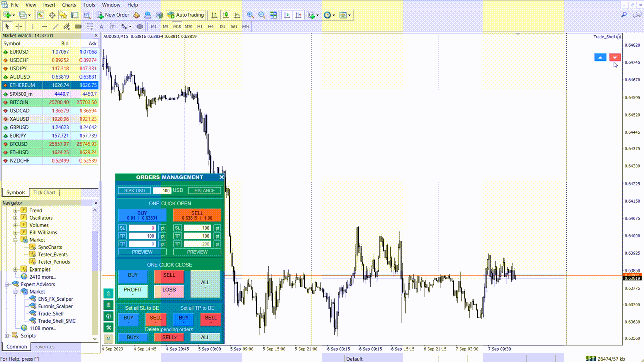This screenshot has width=644, height=362.
Task: Select the Text label tool
Action: point(113,26)
